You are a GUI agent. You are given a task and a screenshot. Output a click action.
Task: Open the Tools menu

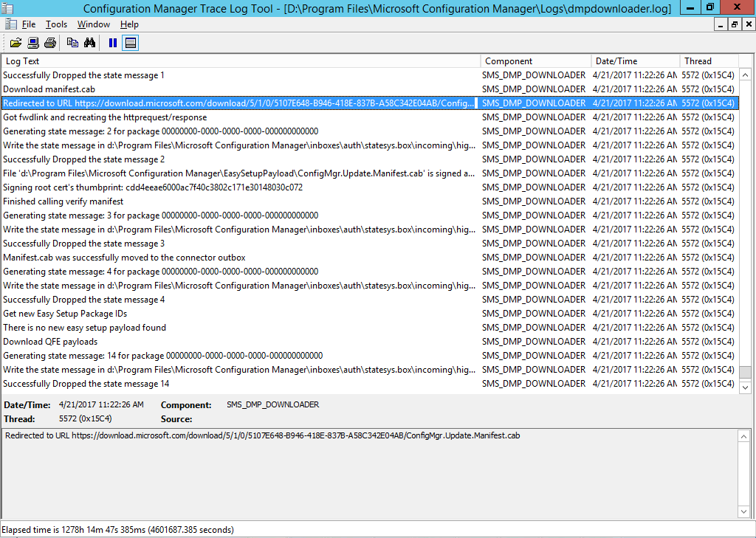[56, 24]
